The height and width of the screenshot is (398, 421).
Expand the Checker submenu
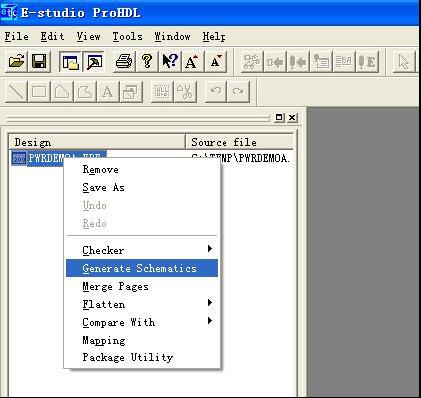coord(142,250)
